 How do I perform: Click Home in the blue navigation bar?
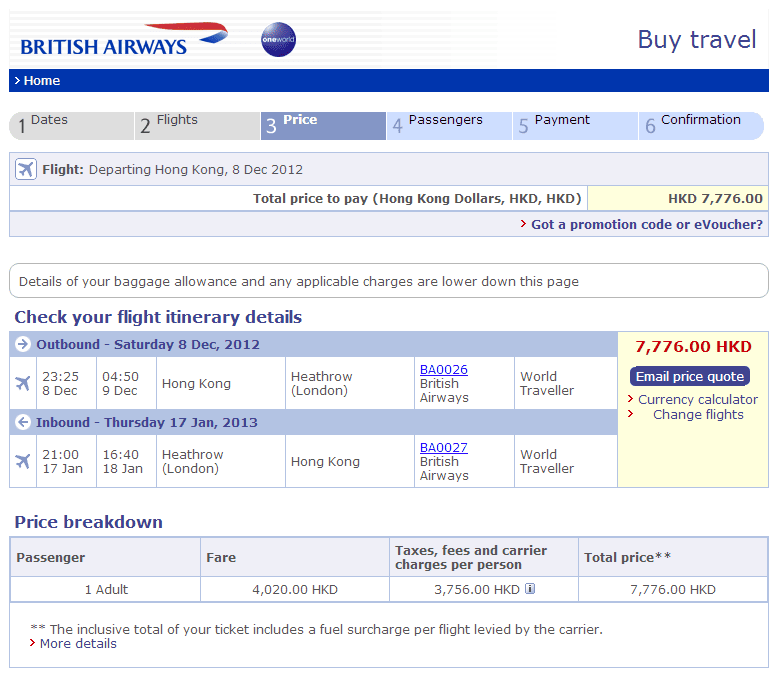coord(41,81)
